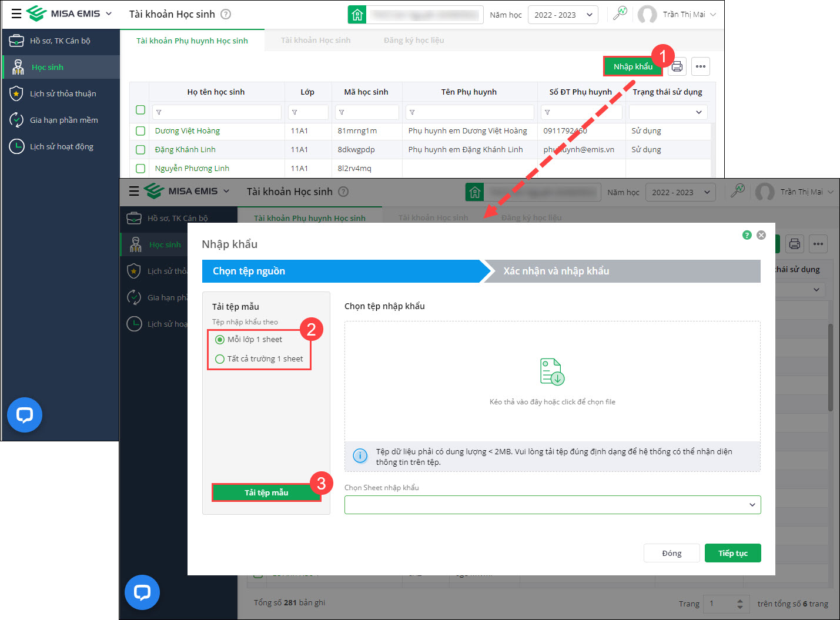Click the printer icon next to Nhập khẩu button
This screenshot has width=840, height=620.
[677, 66]
